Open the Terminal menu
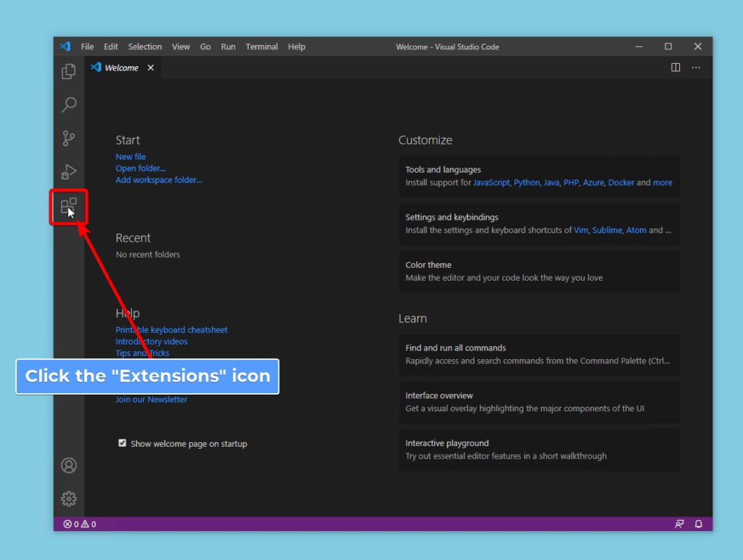 click(x=261, y=46)
